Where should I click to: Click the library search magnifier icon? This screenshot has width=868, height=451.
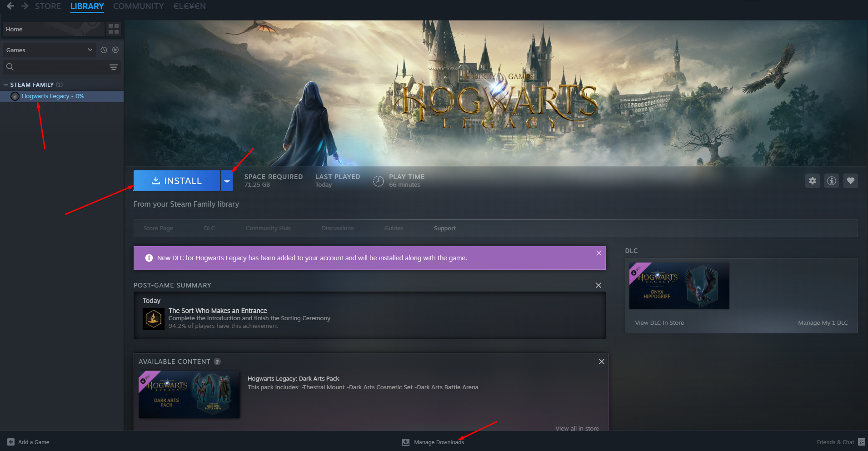(x=10, y=67)
